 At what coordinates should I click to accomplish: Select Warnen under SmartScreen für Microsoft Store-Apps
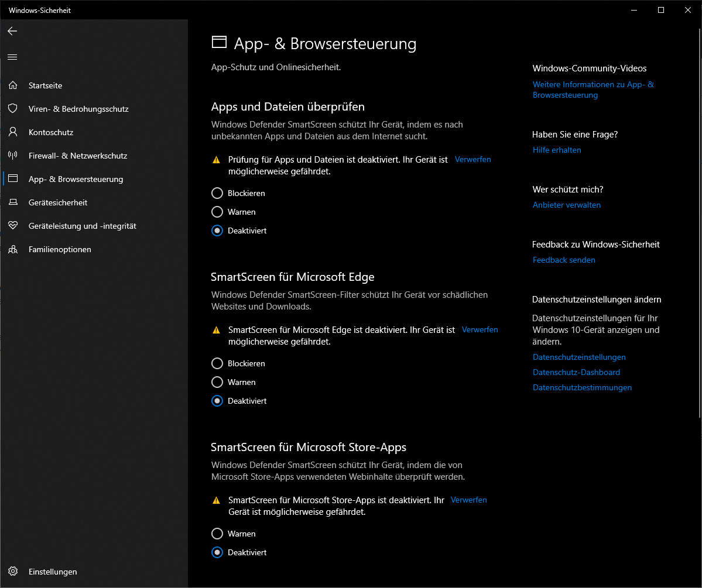click(217, 534)
